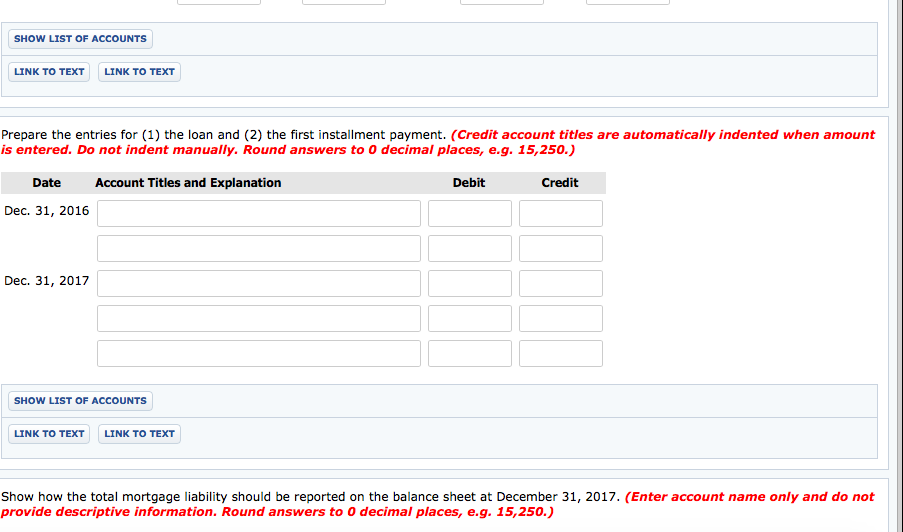This screenshot has width=903, height=532.
Task: Select the debit field in last 2017 entry line
Action: pyautogui.click(x=470, y=354)
